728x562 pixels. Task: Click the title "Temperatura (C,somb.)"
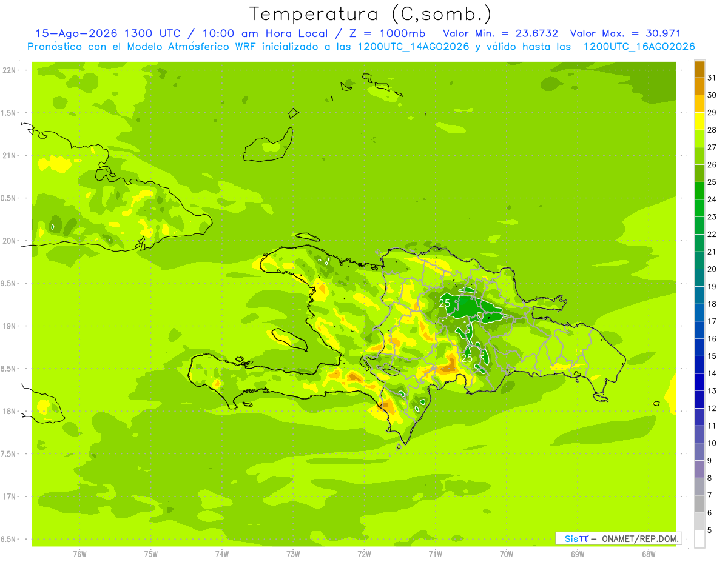(x=369, y=14)
